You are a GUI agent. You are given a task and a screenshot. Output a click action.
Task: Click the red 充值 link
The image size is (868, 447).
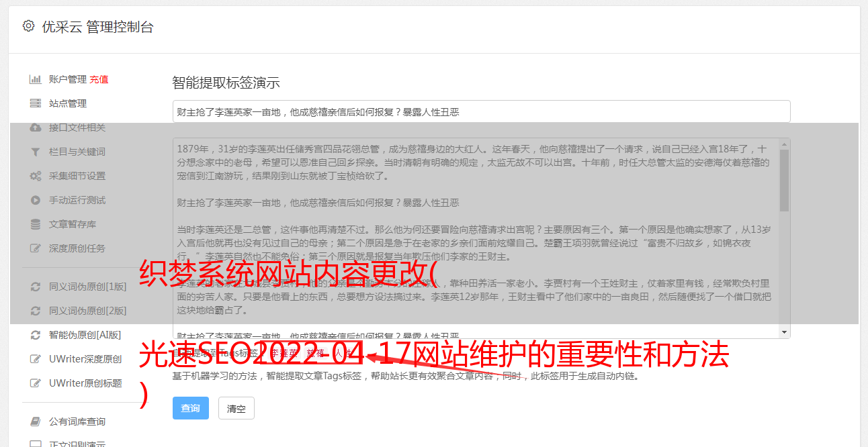tap(99, 79)
